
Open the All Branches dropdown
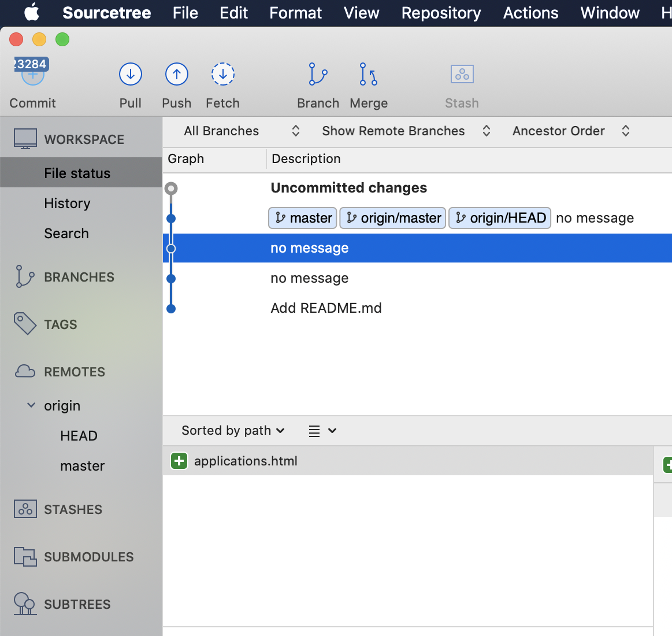(x=242, y=131)
